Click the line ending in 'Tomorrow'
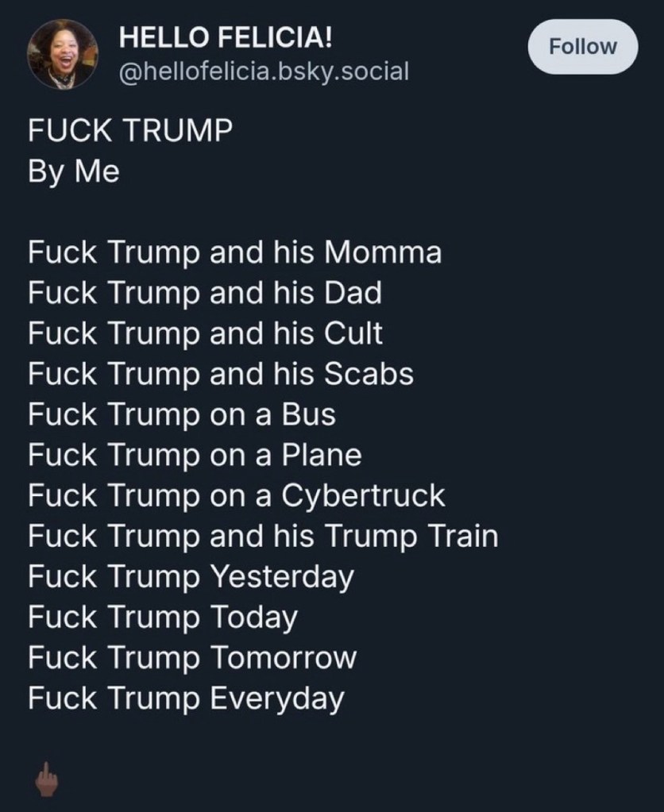Viewport: 664px width, 812px height. pos(191,658)
